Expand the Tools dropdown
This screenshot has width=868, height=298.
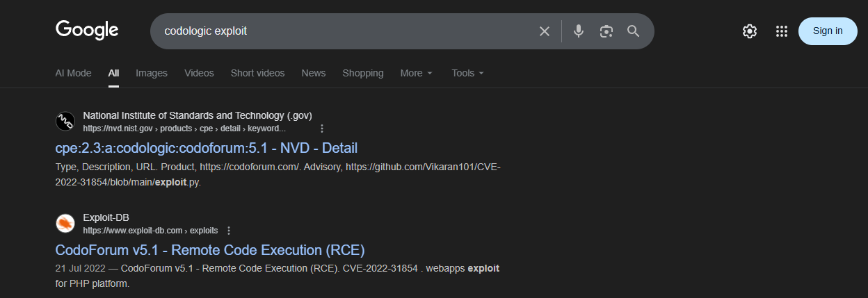[467, 73]
